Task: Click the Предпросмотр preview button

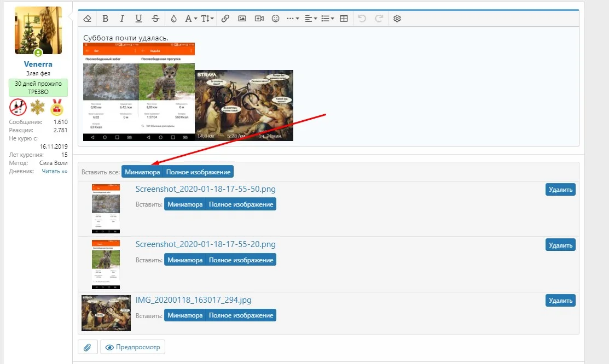Action: point(133,347)
